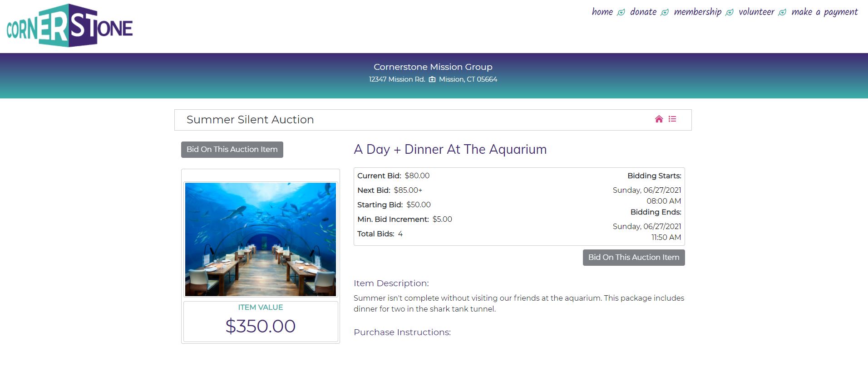Click the pink home icon in auction header
The height and width of the screenshot is (366, 868).
click(659, 119)
